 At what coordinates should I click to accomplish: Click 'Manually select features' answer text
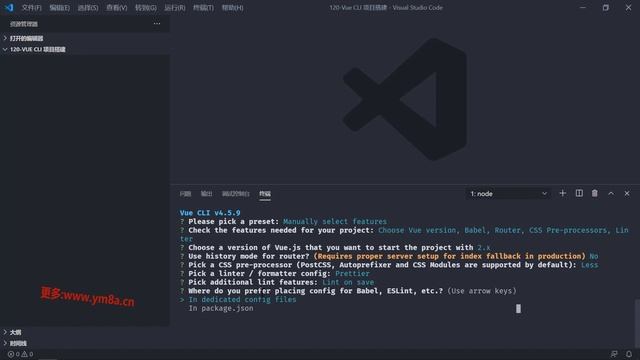[335, 222]
